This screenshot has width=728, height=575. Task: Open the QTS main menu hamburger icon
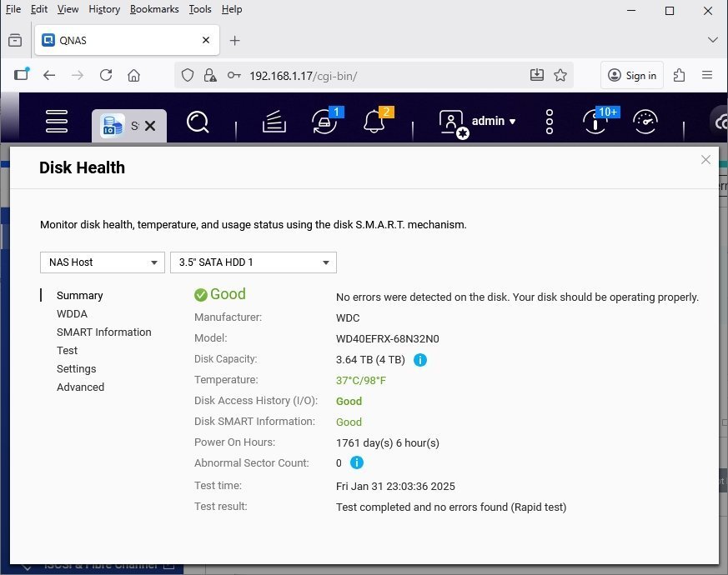pyautogui.click(x=56, y=122)
